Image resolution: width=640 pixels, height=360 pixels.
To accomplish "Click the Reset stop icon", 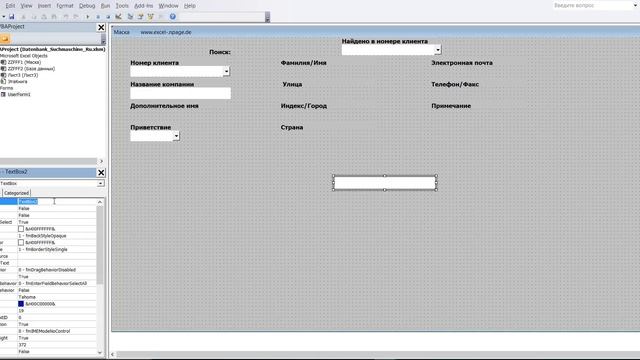I will (x=108, y=17).
